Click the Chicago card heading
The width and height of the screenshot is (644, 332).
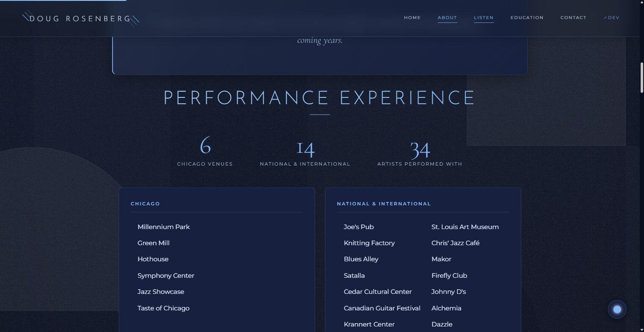pyautogui.click(x=145, y=204)
